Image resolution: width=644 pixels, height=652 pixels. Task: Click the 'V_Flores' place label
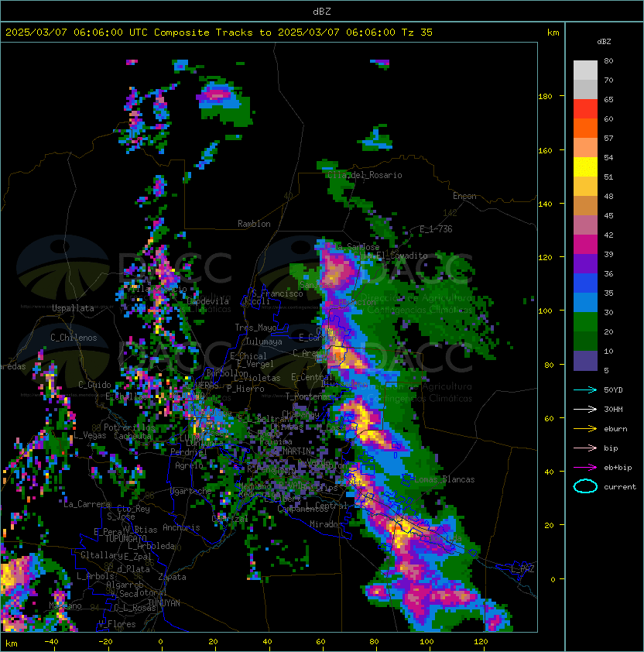(117, 624)
